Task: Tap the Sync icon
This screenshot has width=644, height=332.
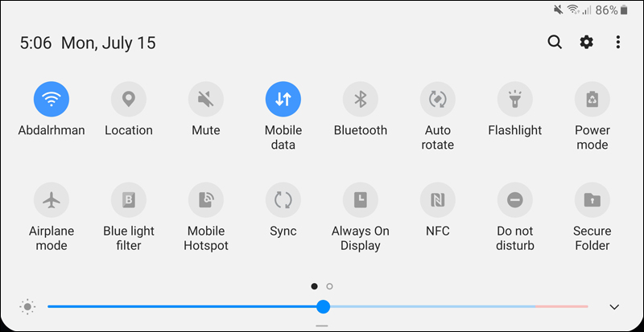Action: (283, 199)
